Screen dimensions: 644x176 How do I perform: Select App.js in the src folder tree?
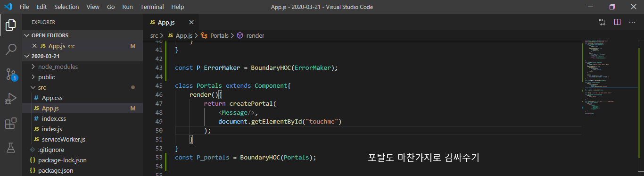[x=83, y=108]
